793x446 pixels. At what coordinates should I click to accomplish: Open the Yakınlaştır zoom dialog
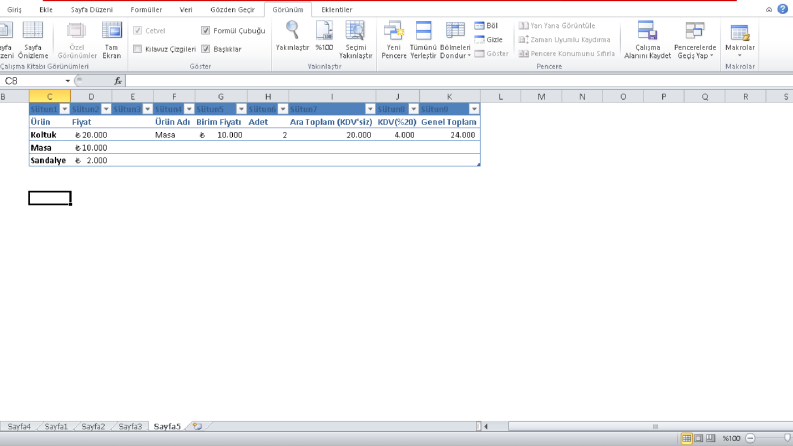(x=292, y=36)
